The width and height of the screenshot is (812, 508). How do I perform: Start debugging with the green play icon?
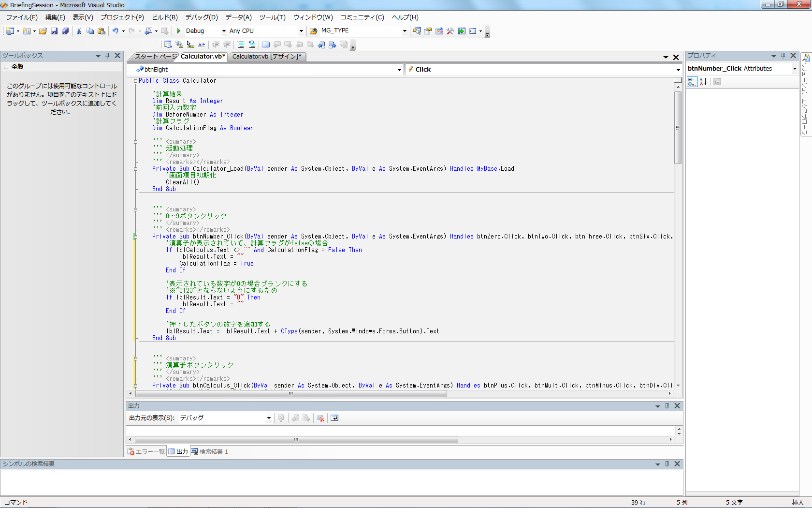(179, 31)
